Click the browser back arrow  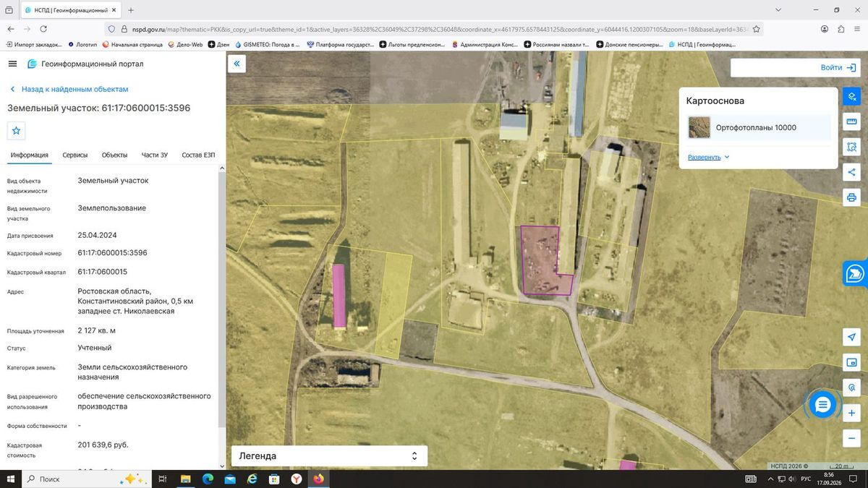point(11,29)
